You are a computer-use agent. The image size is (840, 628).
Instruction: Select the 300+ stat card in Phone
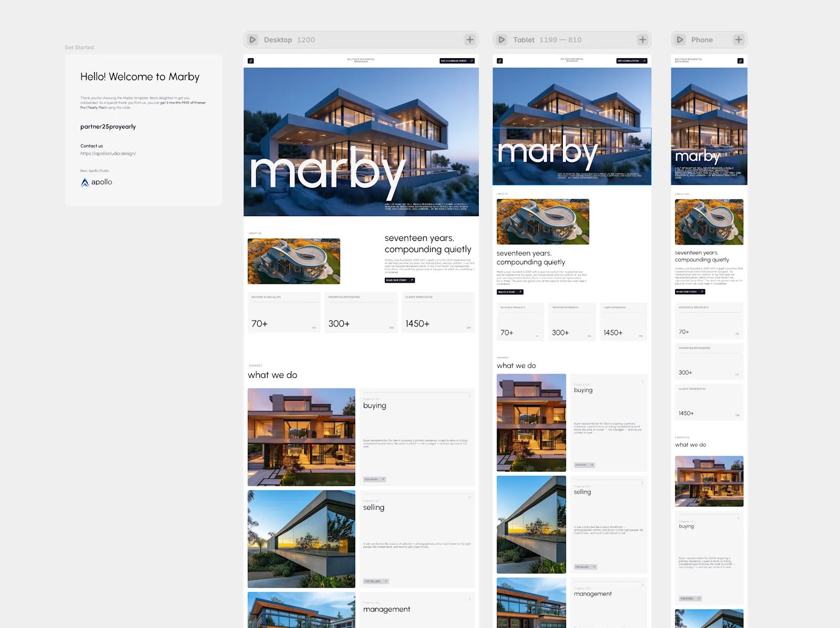click(x=709, y=362)
